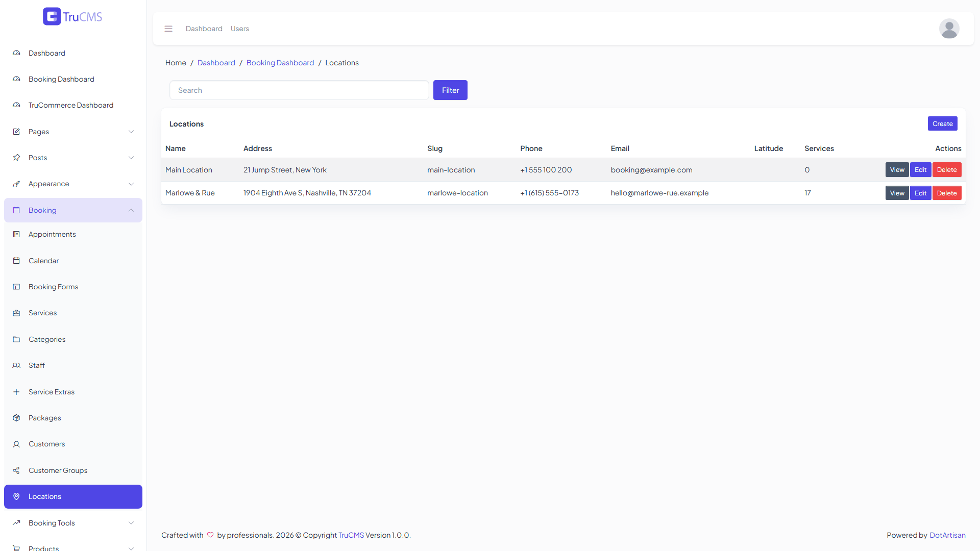Expand the Pages menu chevron
Screen dimensions: 980x551
tap(131, 132)
